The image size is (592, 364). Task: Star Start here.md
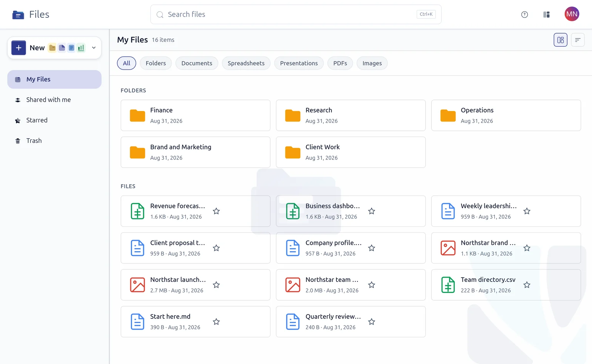[x=216, y=322]
